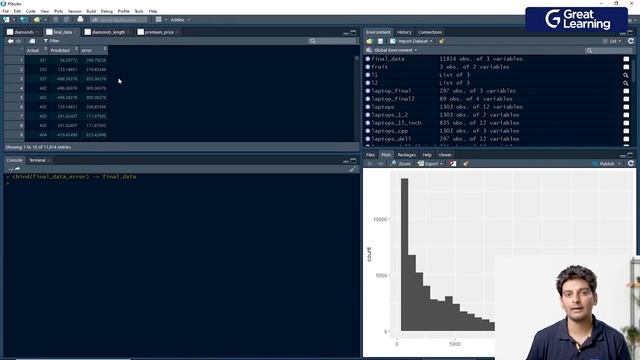View the fruit table icon in Environment
Viewport: 640px width, 360px height.
[x=626, y=67]
